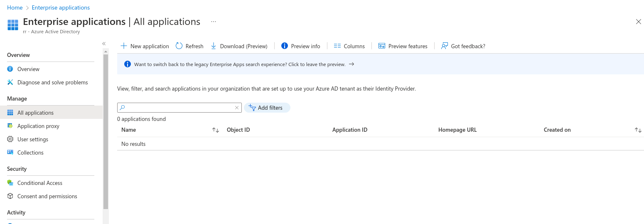This screenshot has height=224, width=644.
Task: Click the Application ID column header
Action: pos(350,130)
